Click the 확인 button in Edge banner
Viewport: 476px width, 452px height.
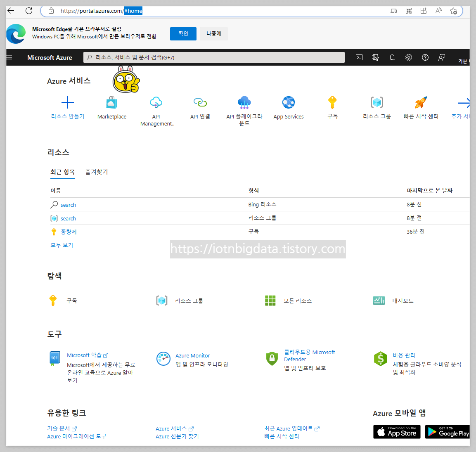point(183,34)
